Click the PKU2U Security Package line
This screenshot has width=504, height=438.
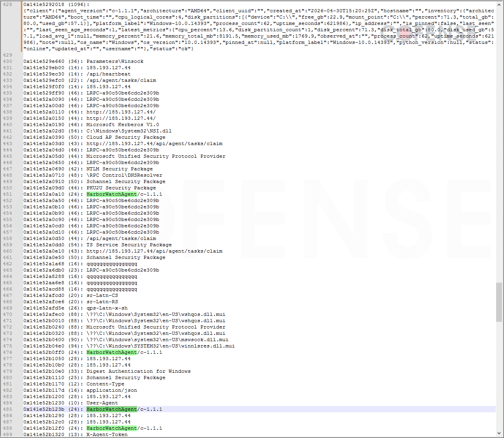(121, 188)
